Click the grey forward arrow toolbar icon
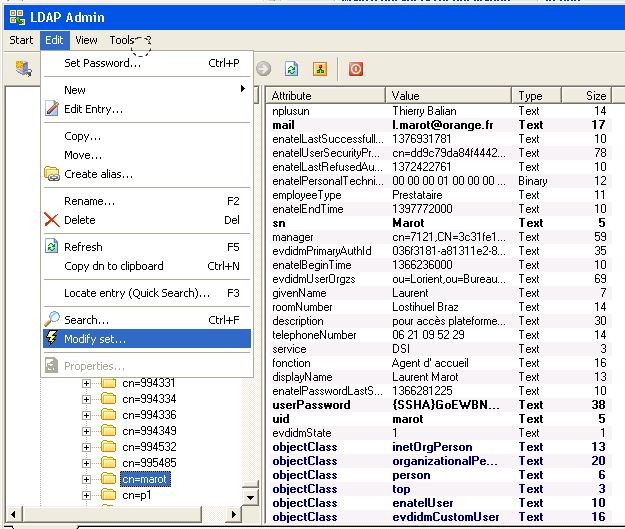 click(x=263, y=69)
